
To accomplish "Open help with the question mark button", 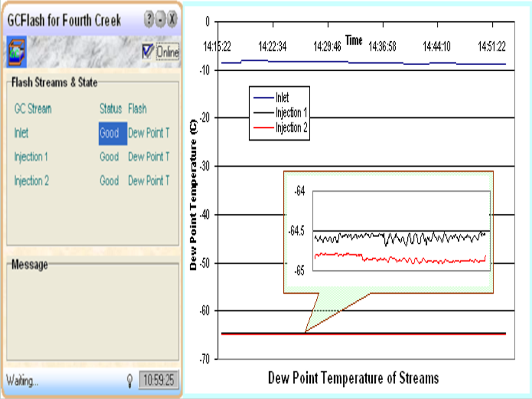I will 149,20.
